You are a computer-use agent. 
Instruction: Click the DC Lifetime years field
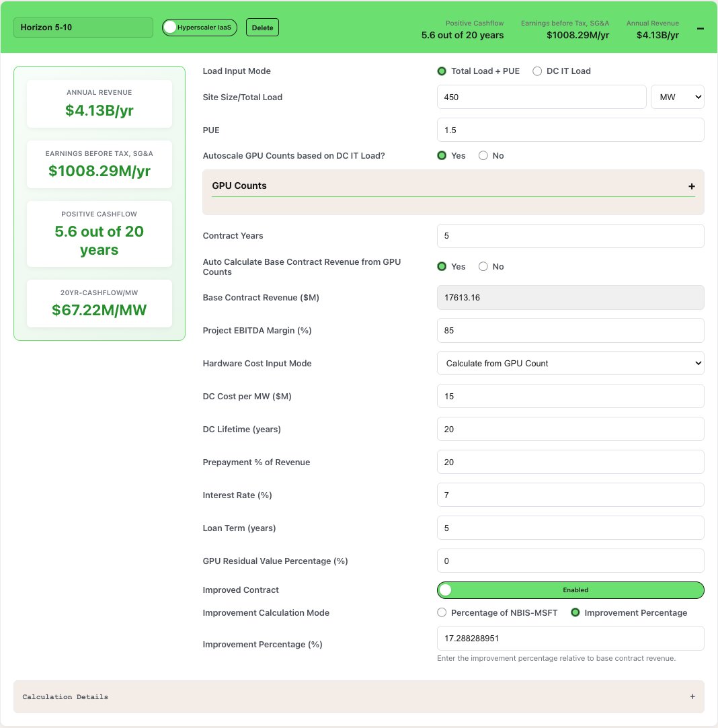pos(570,429)
